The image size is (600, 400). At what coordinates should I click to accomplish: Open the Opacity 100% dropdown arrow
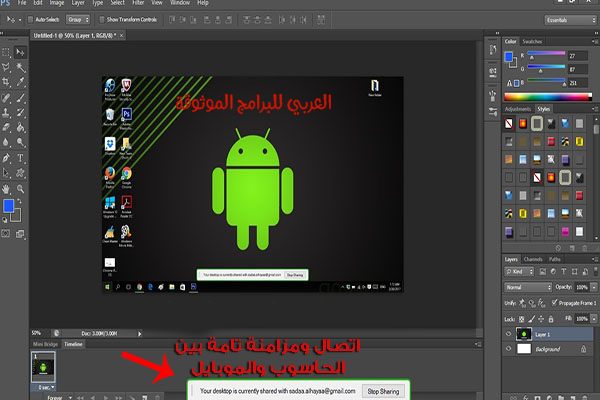pyautogui.click(x=594, y=287)
